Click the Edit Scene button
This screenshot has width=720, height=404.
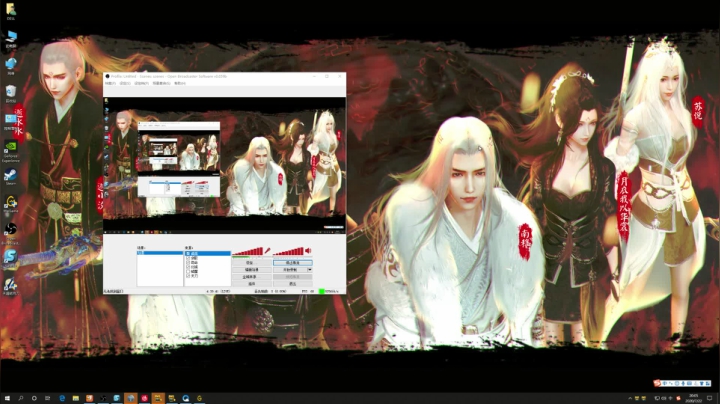[x=252, y=269]
